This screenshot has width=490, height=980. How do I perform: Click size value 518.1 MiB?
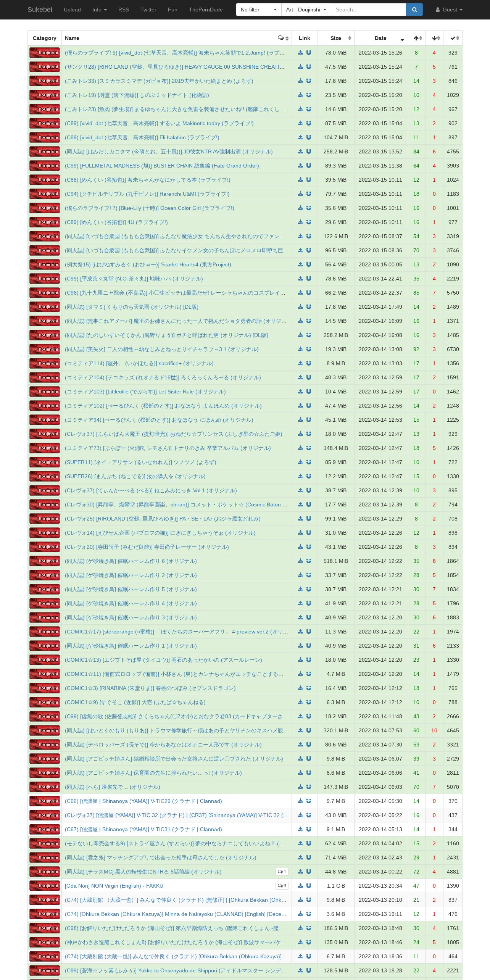pos(336,561)
